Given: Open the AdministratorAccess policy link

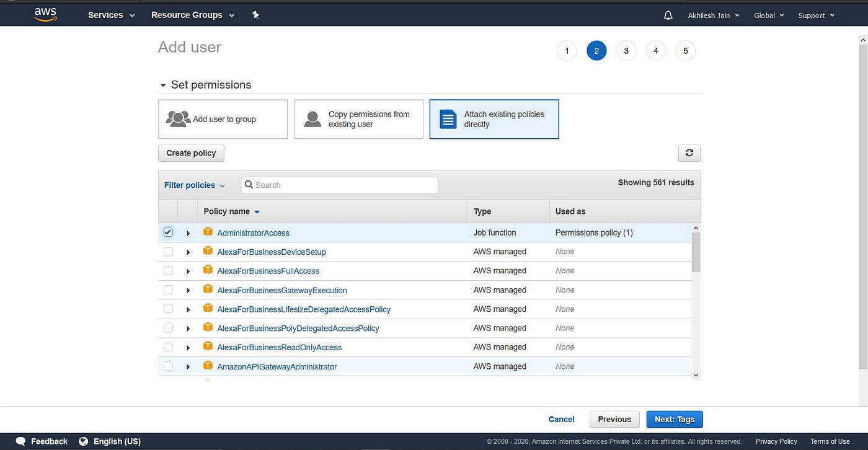Looking at the screenshot, I should [x=253, y=233].
